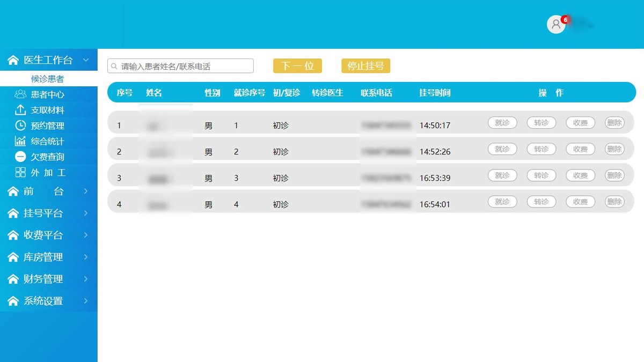644x362 pixels.
Task: Click the 预约管理 clock icon
Action: [20, 125]
